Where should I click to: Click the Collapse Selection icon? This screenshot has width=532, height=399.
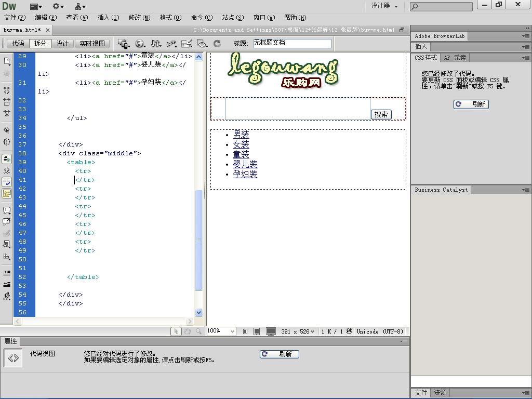pyautogui.click(x=7, y=102)
